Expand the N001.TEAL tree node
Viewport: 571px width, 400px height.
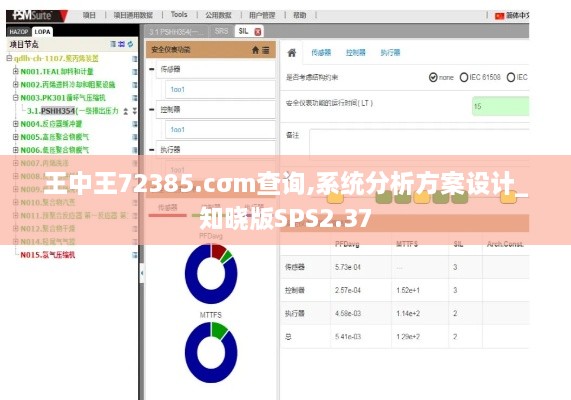[x=16, y=71]
